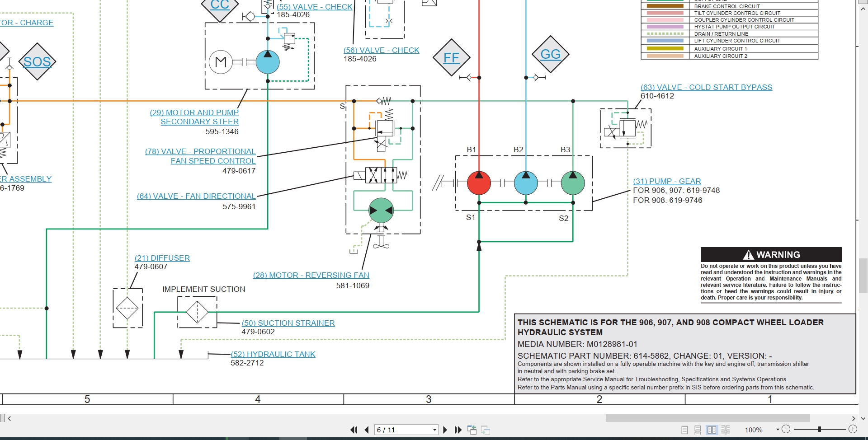This screenshot has width=868, height=440.
Task: Click the fan directional valve symbol
Action: [381, 175]
